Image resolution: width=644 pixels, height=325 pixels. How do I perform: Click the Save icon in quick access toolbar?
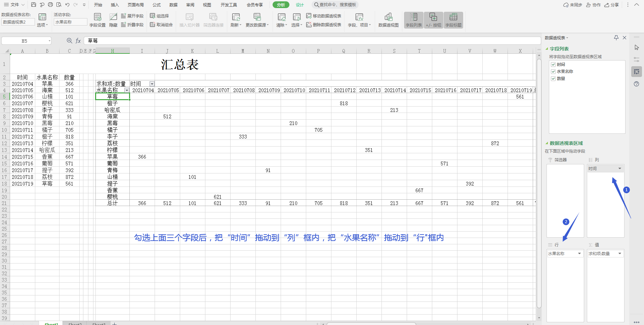pyautogui.click(x=34, y=5)
